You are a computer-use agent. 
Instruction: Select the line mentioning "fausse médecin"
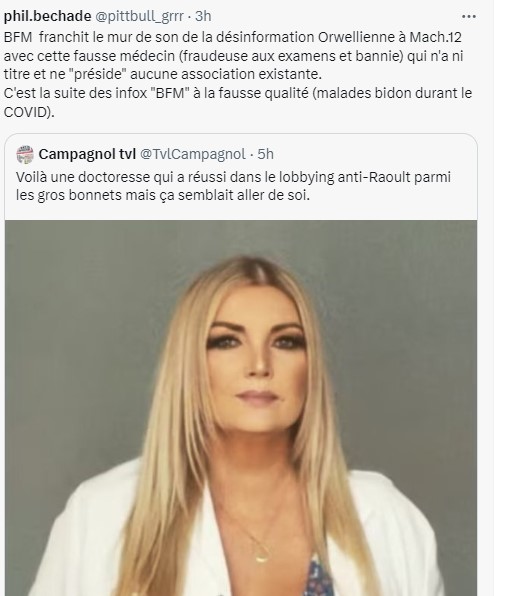(233, 56)
